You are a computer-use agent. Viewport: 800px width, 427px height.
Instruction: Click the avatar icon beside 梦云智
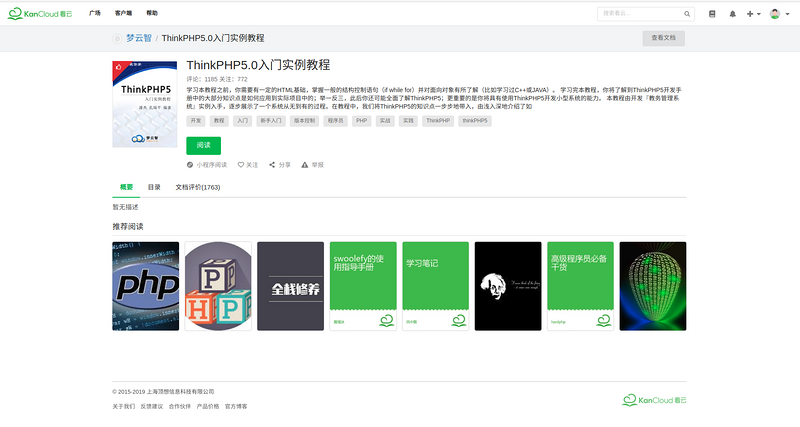[117, 38]
